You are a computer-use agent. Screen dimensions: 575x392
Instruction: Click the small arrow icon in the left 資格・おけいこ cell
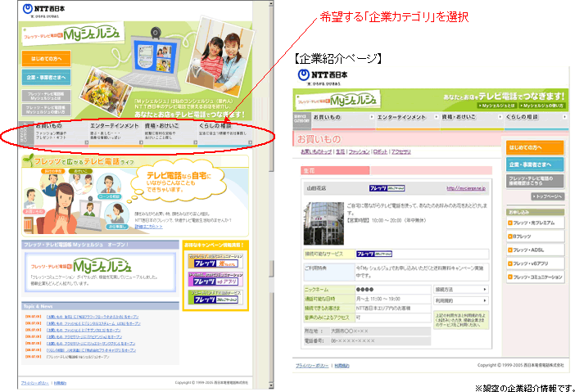(x=196, y=142)
